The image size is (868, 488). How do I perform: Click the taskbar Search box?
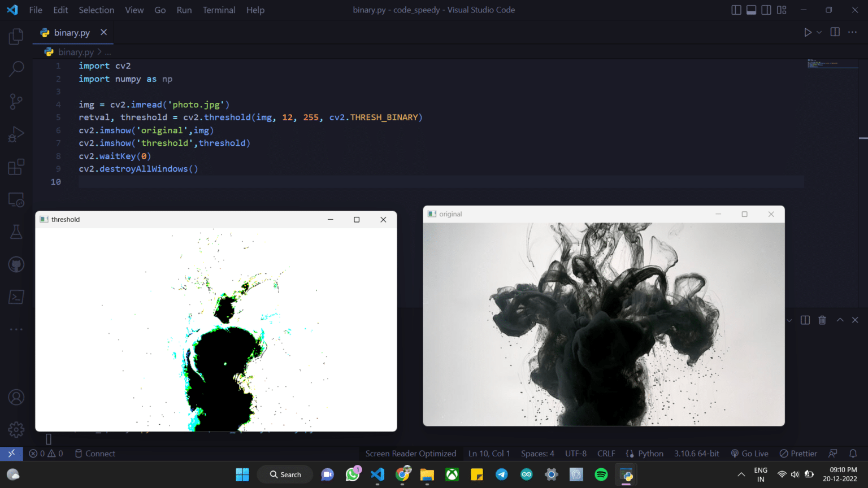tap(286, 474)
